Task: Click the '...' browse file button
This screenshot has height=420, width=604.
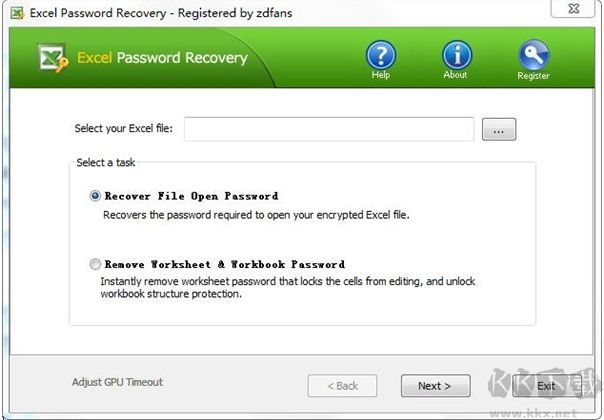Action: 498,130
